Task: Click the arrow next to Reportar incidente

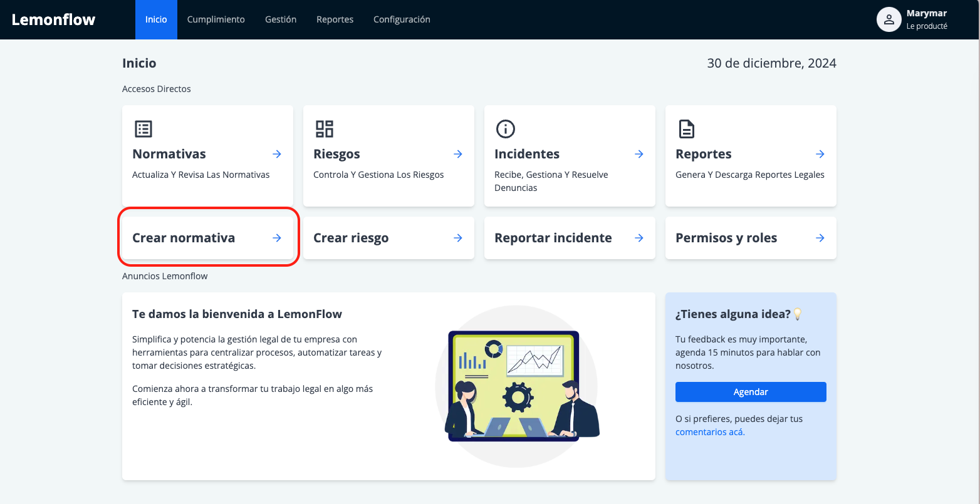Action: point(639,238)
